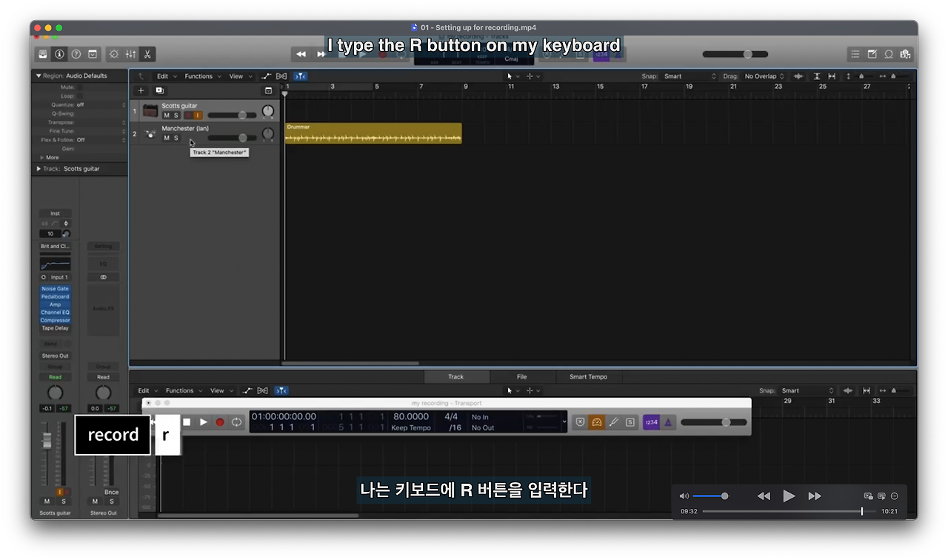This screenshot has height=560, width=948.
Task: Open Functions menu in editor pane
Action: pos(183,390)
